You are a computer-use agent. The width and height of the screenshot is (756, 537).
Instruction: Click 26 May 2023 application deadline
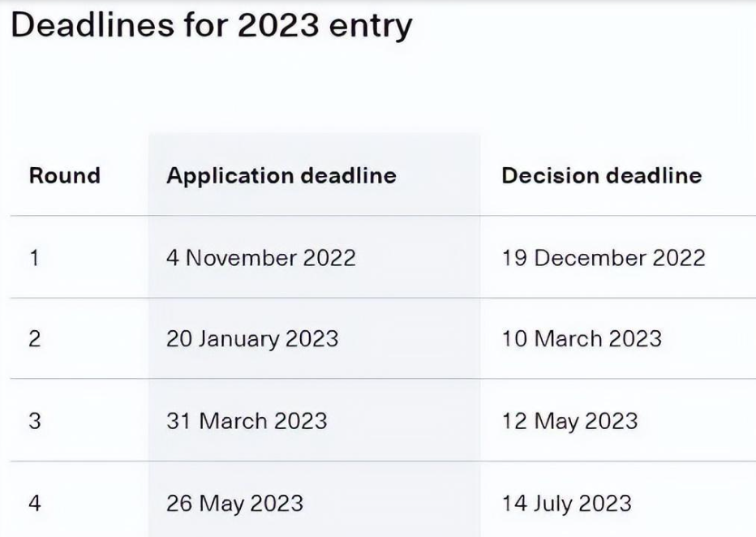pyautogui.click(x=234, y=503)
